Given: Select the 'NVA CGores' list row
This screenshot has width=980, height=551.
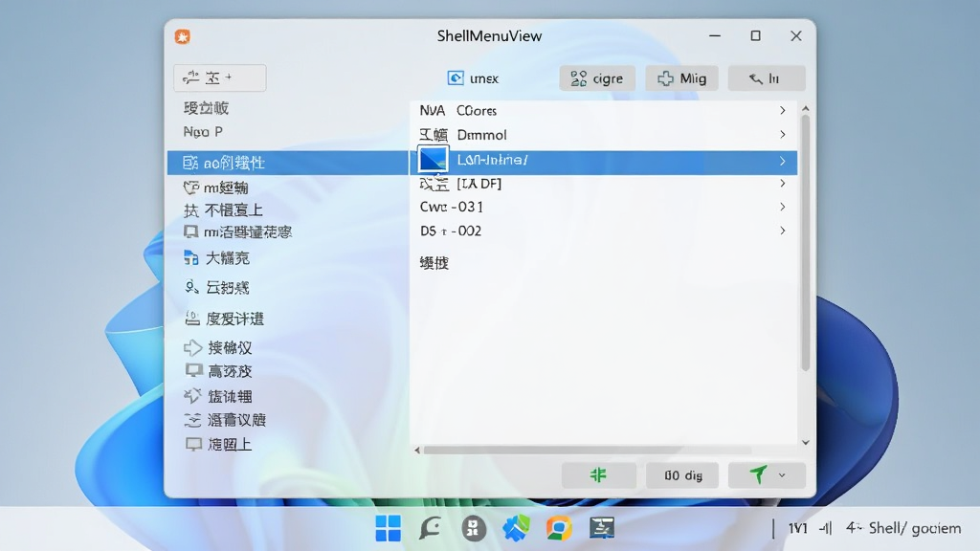Looking at the screenshot, I should (x=603, y=111).
